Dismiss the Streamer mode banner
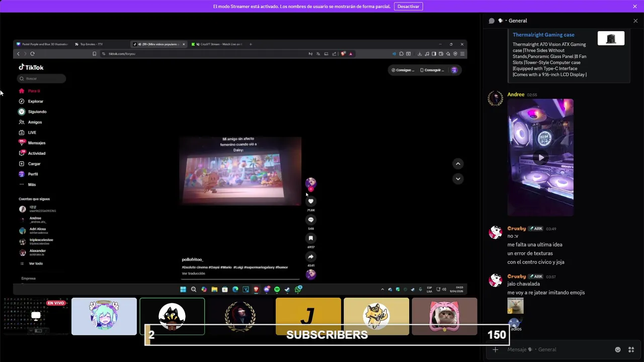This screenshot has width=644, height=362. [x=635, y=7]
